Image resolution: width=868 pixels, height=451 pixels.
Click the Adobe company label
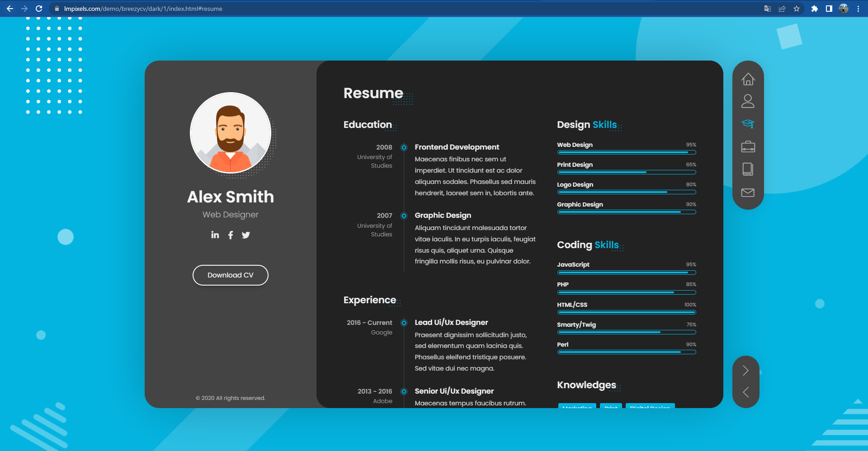382,401
